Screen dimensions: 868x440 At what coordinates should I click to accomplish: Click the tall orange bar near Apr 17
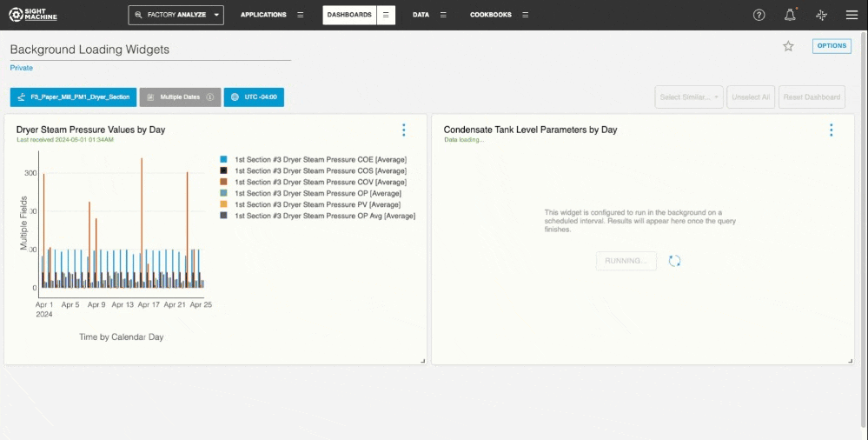142,223
